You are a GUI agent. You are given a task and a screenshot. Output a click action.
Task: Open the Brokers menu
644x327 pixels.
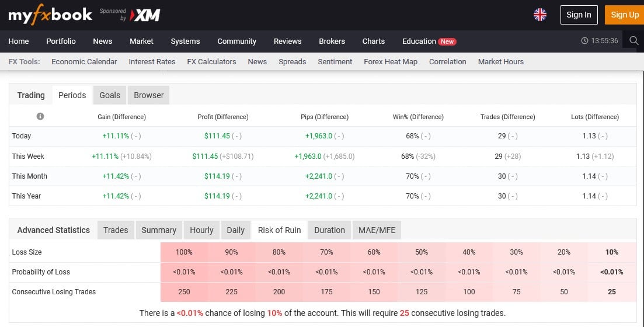coord(332,41)
